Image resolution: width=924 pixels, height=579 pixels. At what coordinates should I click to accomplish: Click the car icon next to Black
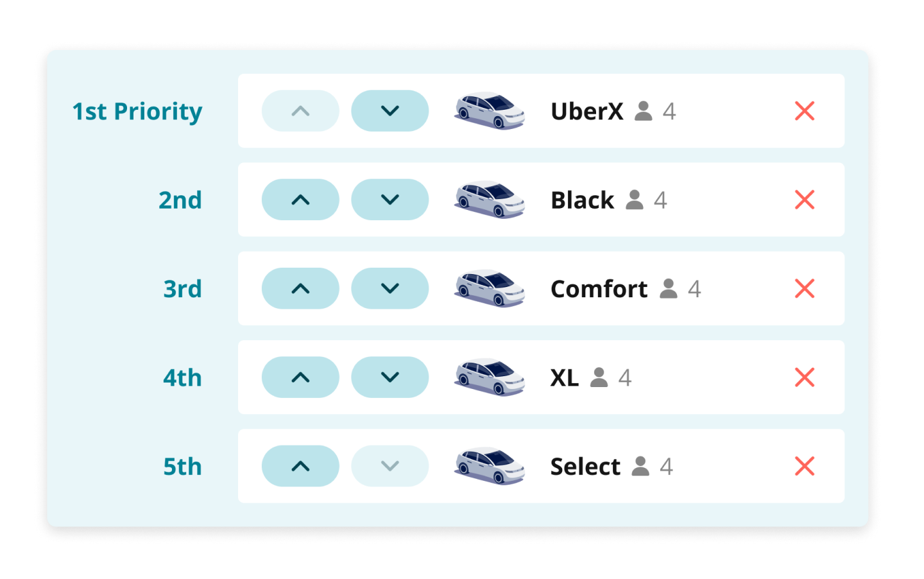point(490,200)
